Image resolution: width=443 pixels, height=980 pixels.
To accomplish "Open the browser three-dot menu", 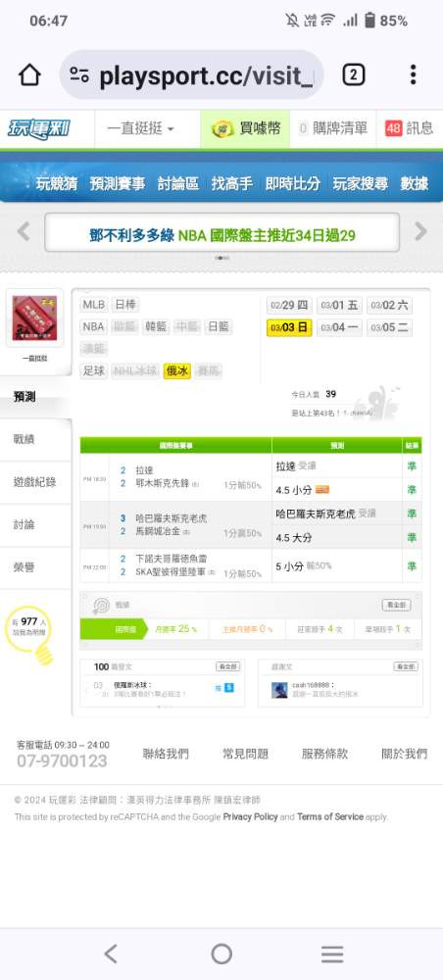I will (x=413, y=75).
